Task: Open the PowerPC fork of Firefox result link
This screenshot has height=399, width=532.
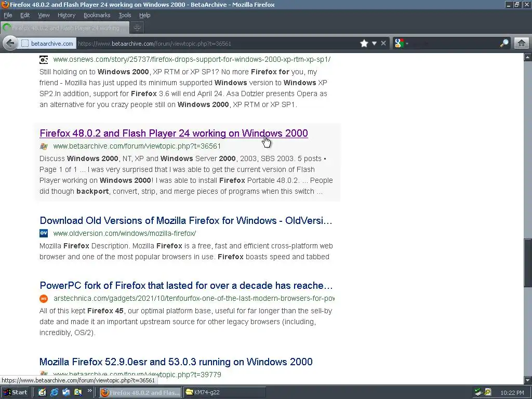Action: [187, 285]
